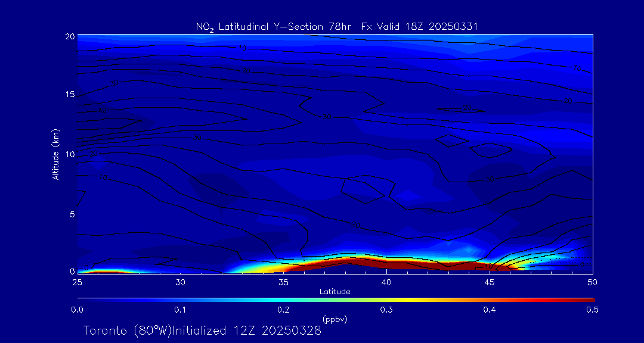Select the "Latitude" horizontal axis label

(x=335, y=292)
